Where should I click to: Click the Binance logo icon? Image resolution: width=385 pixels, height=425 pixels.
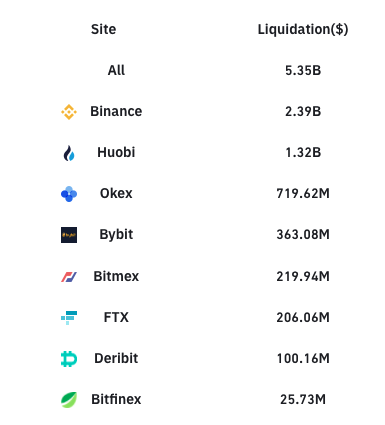coord(69,112)
